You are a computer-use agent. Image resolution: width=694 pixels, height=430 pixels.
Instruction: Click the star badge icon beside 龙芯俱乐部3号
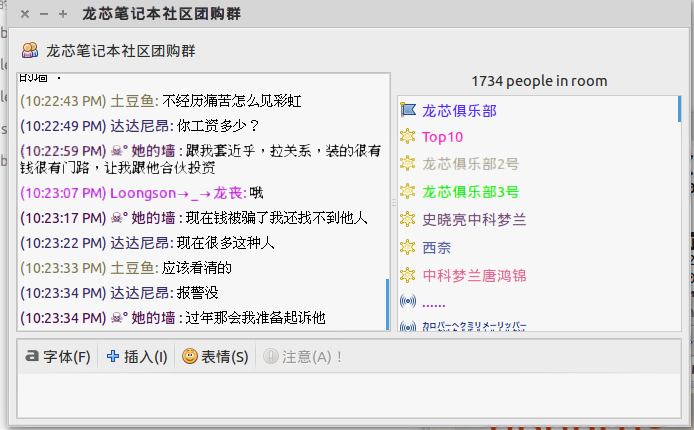[408, 192]
